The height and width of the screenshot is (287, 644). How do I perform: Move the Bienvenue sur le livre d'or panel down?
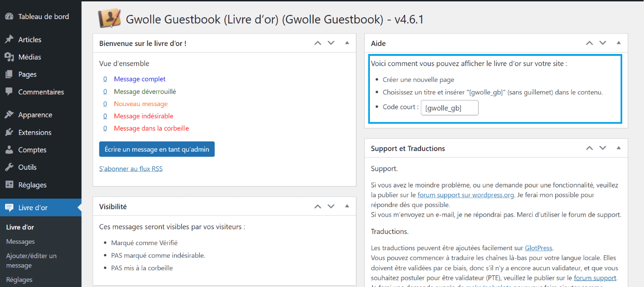click(x=331, y=43)
